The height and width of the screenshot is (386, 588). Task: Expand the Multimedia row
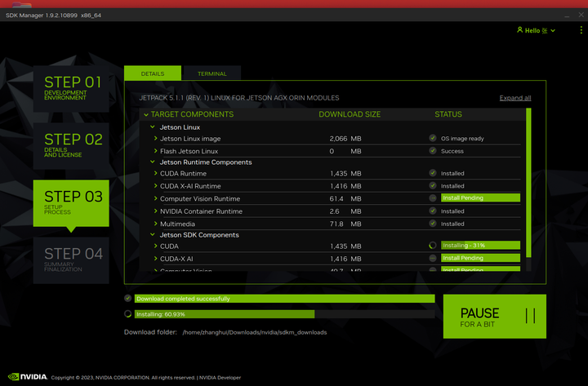pos(156,224)
